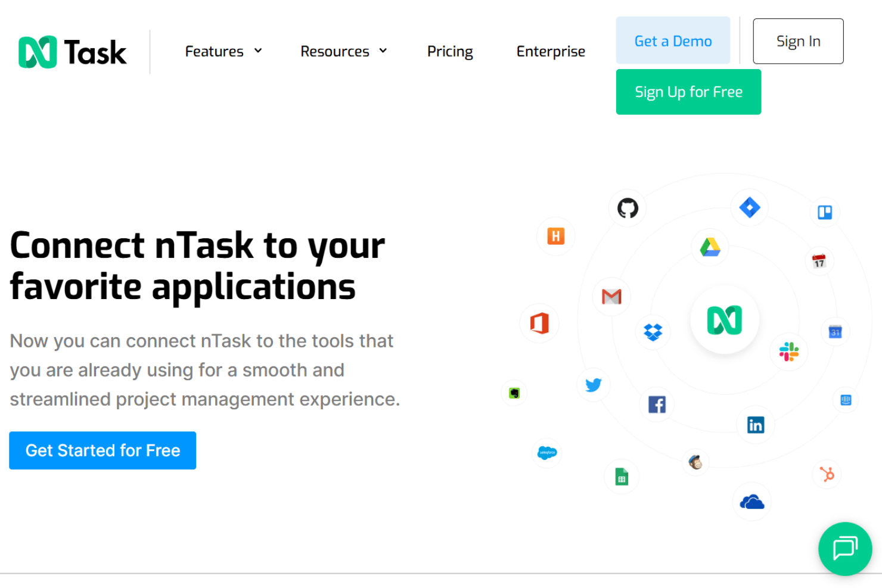Click Get Started for Free

(x=103, y=450)
